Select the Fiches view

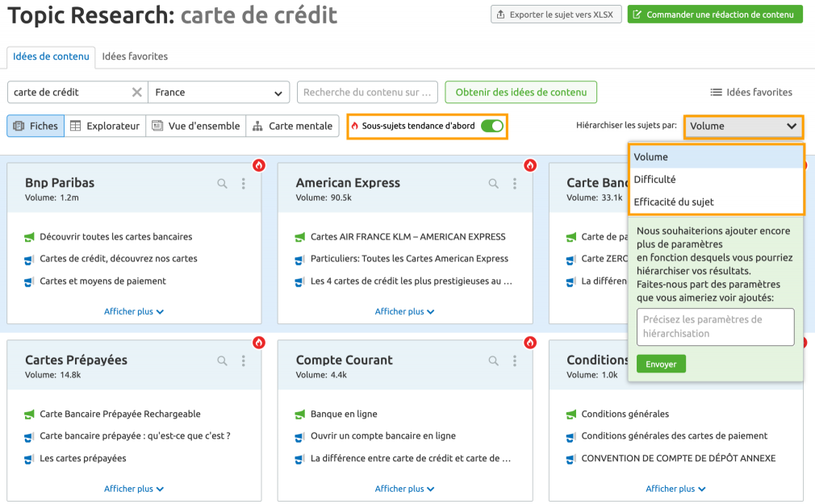point(36,126)
